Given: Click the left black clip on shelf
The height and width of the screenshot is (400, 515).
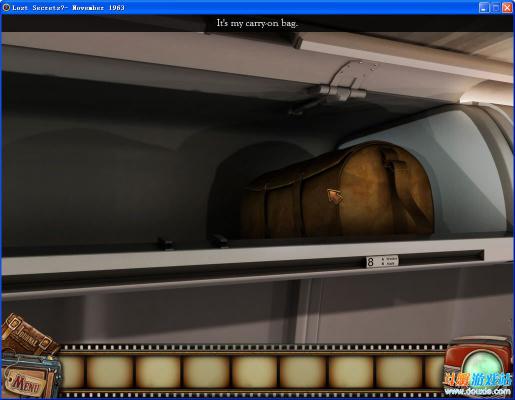Looking at the screenshot, I should (x=165, y=243).
